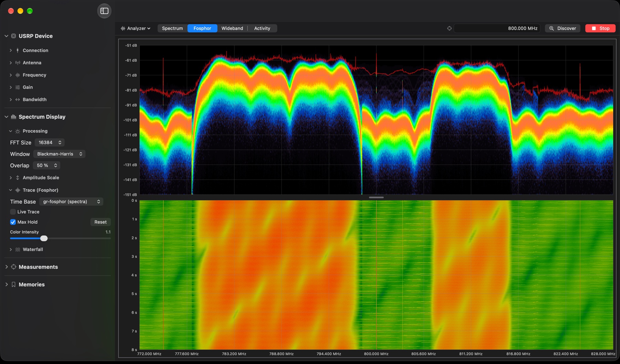Expand the Memories section

[x=6, y=285]
